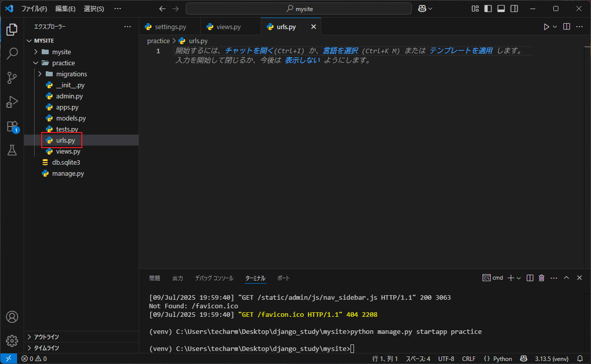Viewport: 591px width, 364px height.
Task: Click the CRLF end of line selector
Action: coord(468,358)
